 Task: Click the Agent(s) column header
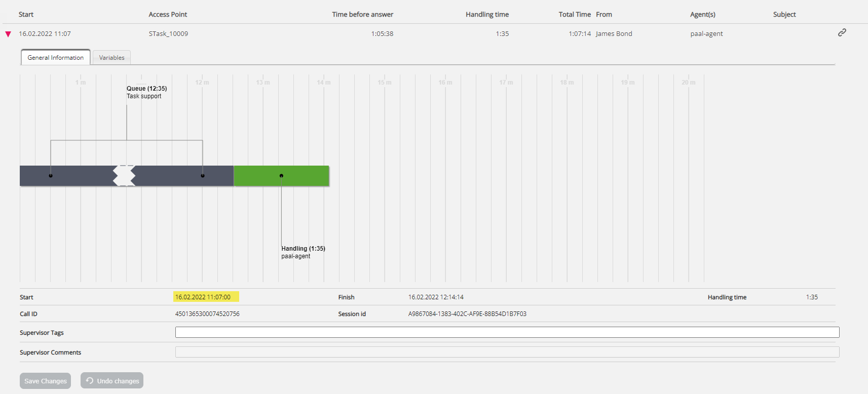702,15
